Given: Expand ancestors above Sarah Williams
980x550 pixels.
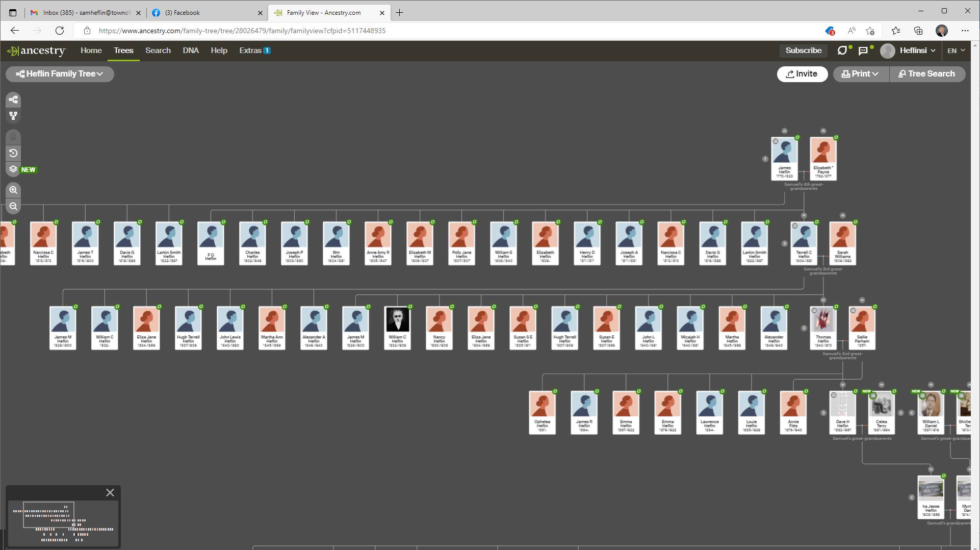Looking at the screenshot, I should point(843,216).
